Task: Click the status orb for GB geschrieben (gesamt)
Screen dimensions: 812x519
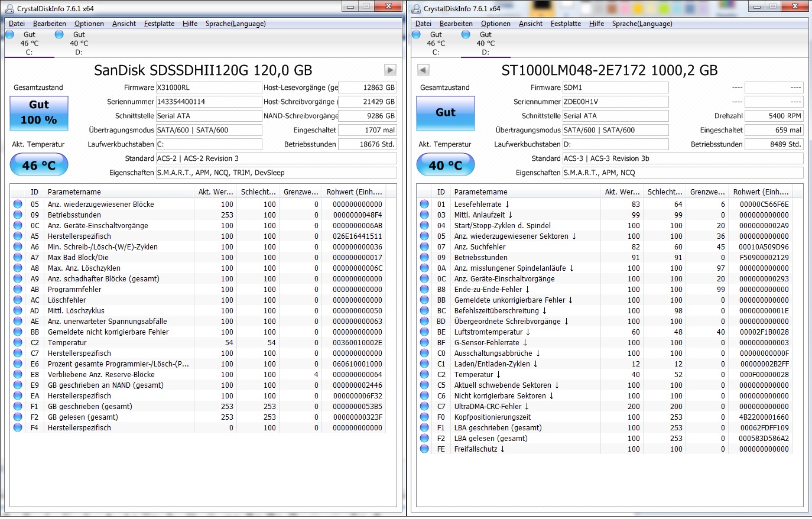Action: (18, 406)
